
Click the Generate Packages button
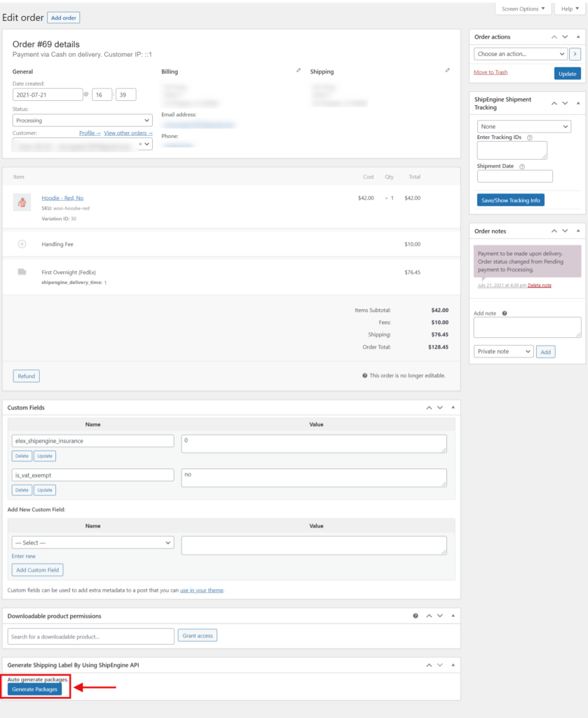35,689
